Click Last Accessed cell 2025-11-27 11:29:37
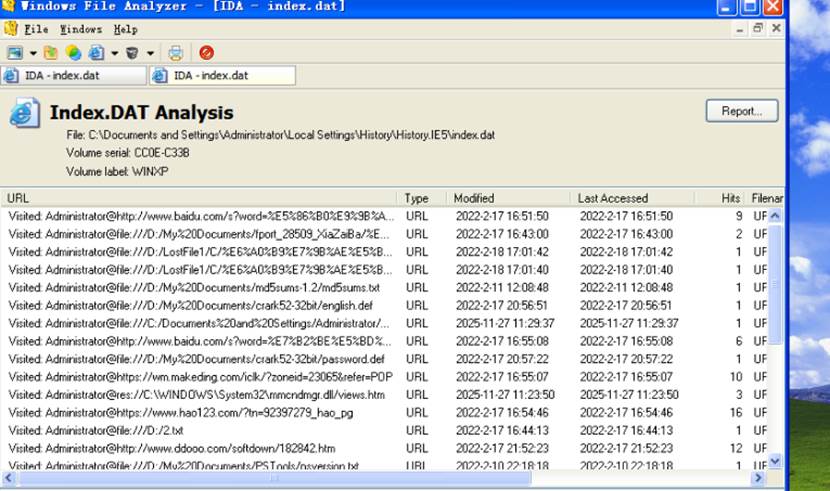The image size is (830, 491). [x=629, y=323]
